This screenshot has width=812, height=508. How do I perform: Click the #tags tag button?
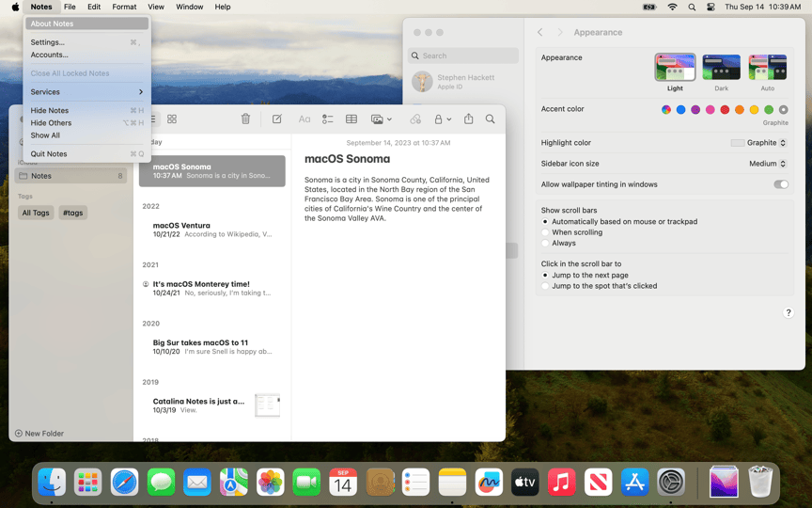pyautogui.click(x=73, y=213)
